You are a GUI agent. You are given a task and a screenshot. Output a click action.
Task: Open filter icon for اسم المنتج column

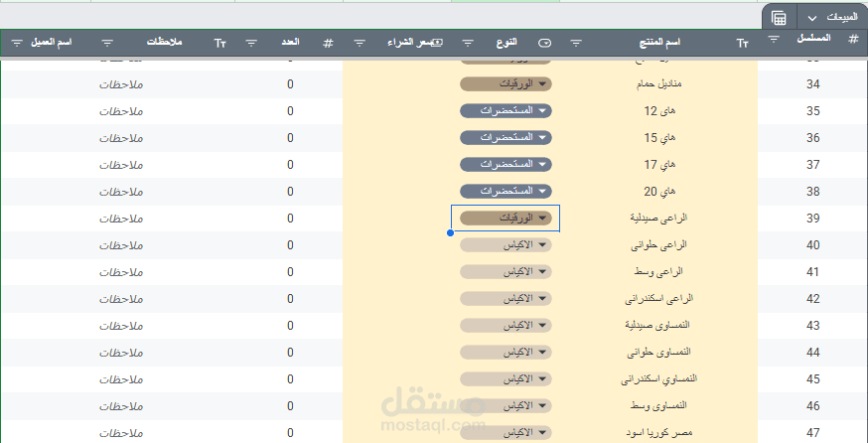tap(576, 43)
